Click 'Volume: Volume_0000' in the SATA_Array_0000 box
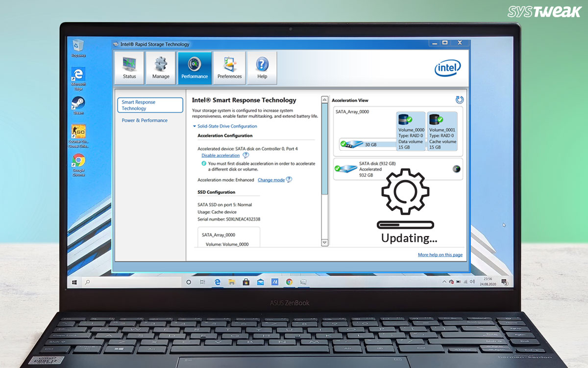 pos(227,244)
